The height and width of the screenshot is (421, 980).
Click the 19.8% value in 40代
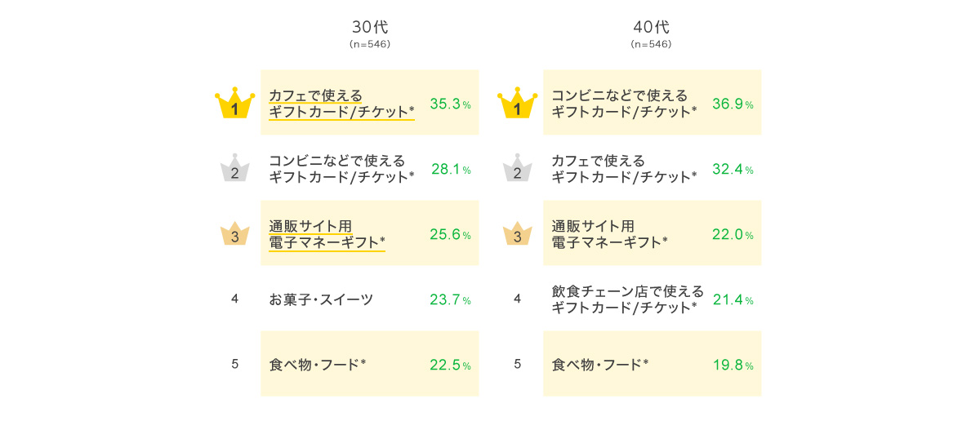coord(733,365)
